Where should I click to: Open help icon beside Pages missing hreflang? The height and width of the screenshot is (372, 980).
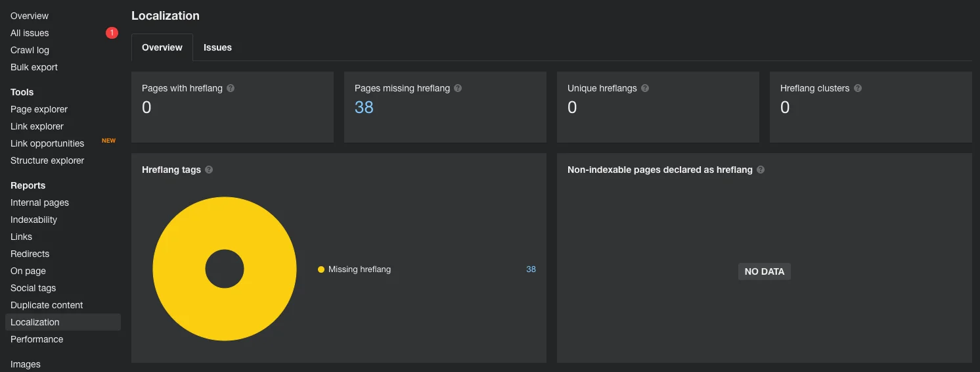(x=458, y=88)
